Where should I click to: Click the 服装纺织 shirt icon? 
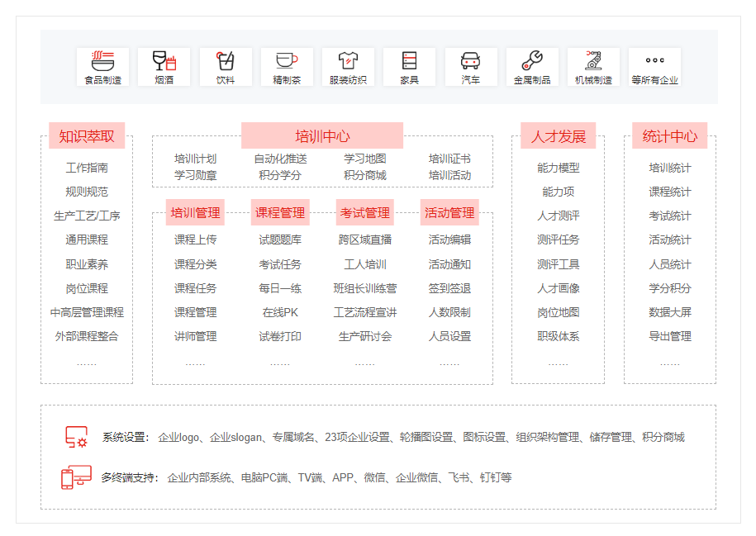pos(348,61)
